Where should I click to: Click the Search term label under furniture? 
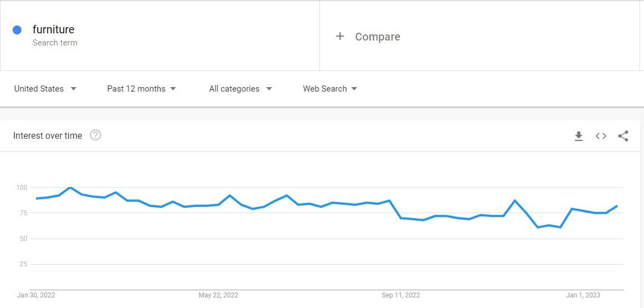click(x=54, y=43)
